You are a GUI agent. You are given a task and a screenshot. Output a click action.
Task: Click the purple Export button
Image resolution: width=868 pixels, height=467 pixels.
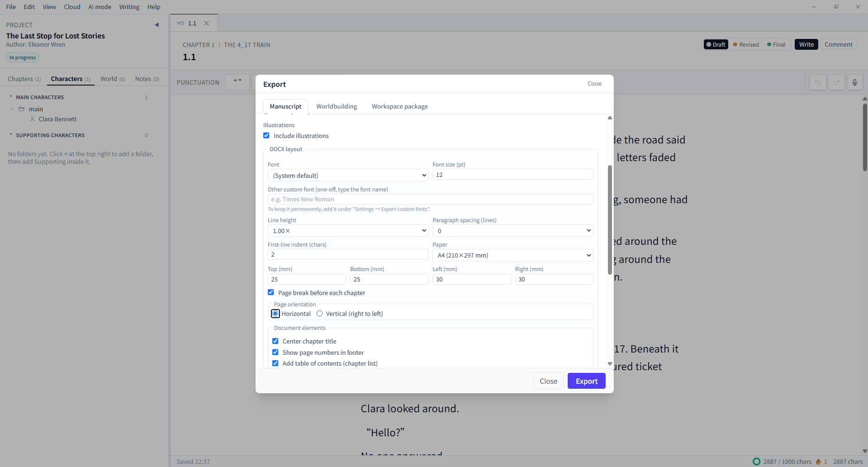point(587,381)
